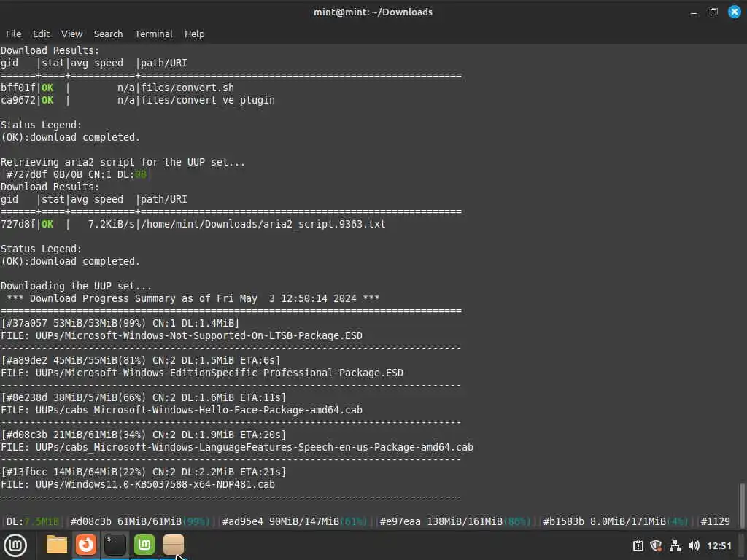Open the clipboard notification tray icon
747x560 pixels.
tap(638, 545)
